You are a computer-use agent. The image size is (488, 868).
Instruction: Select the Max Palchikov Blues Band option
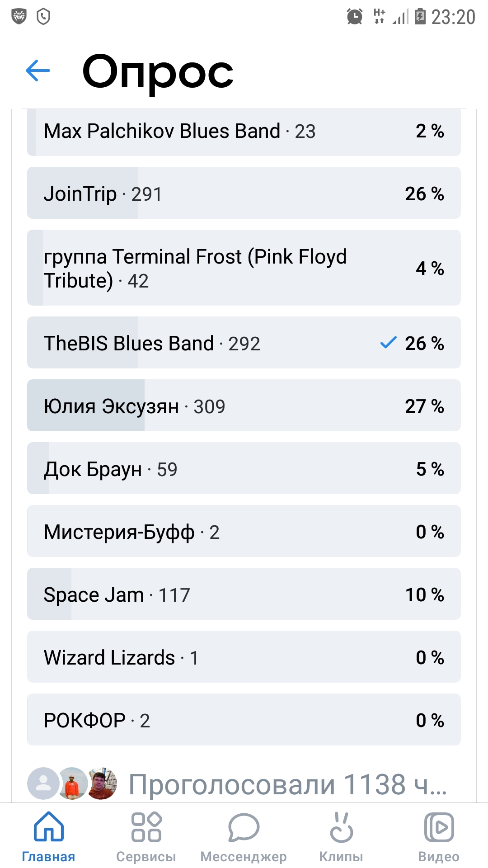tap(244, 132)
